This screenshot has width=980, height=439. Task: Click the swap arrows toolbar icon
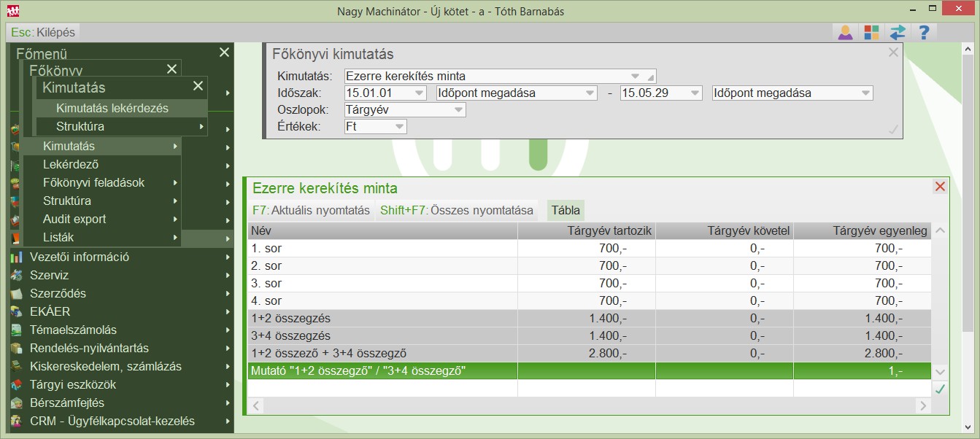click(898, 33)
